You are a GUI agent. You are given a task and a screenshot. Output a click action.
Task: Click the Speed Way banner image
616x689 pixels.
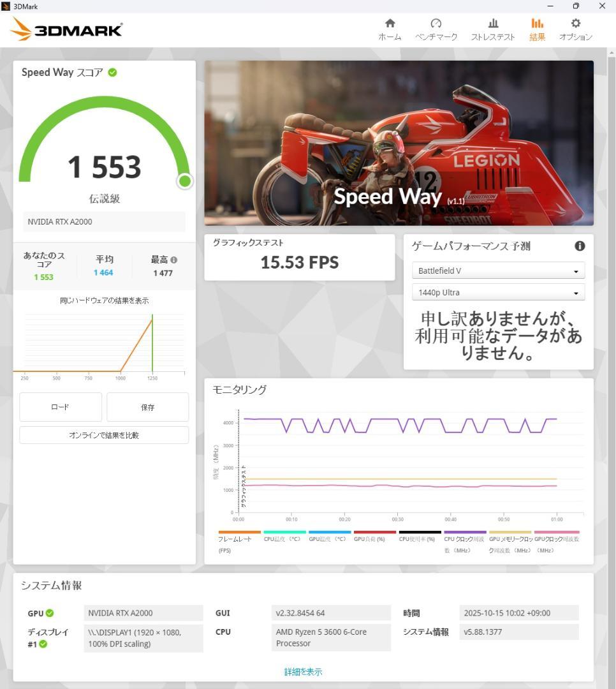click(398, 142)
